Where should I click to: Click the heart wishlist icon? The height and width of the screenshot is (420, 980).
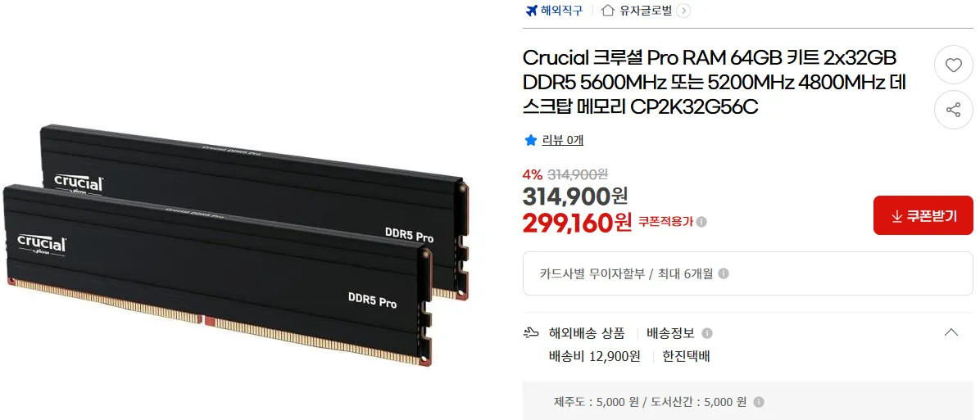coord(953,65)
